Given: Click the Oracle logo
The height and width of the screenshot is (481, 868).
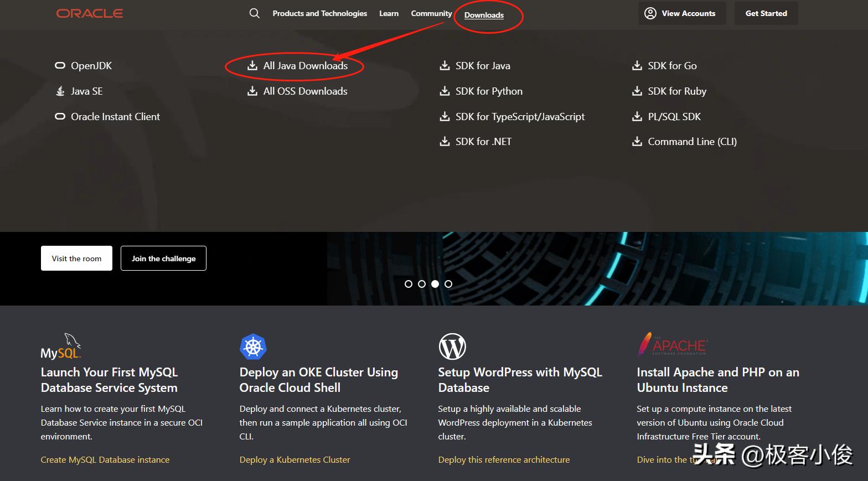Looking at the screenshot, I should coord(90,13).
